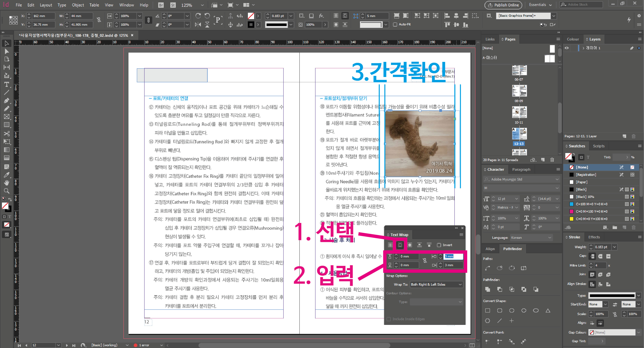
Task: Click Create New Swatch icon
Action: pyautogui.click(x=624, y=227)
